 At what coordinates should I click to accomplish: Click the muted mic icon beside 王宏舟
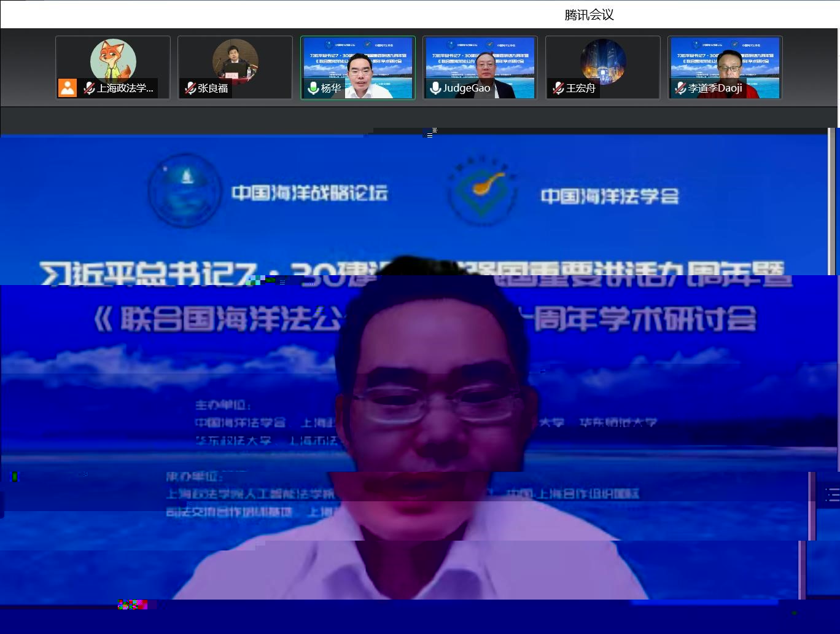(x=558, y=88)
